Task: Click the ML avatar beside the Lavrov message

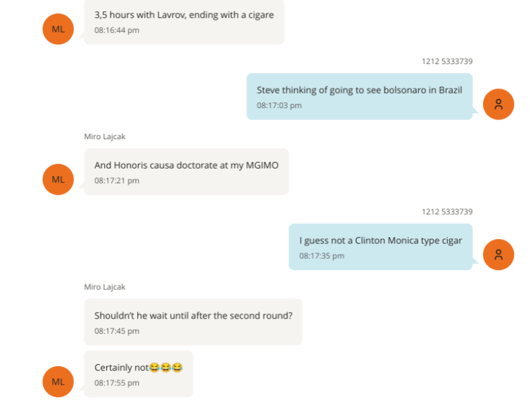Action: (58, 29)
